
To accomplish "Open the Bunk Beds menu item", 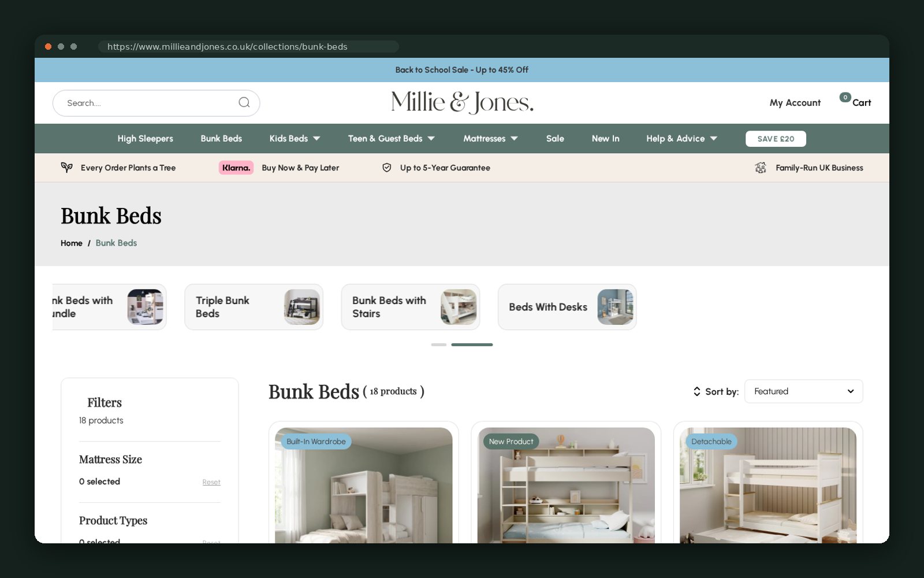I will [x=221, y=139].
